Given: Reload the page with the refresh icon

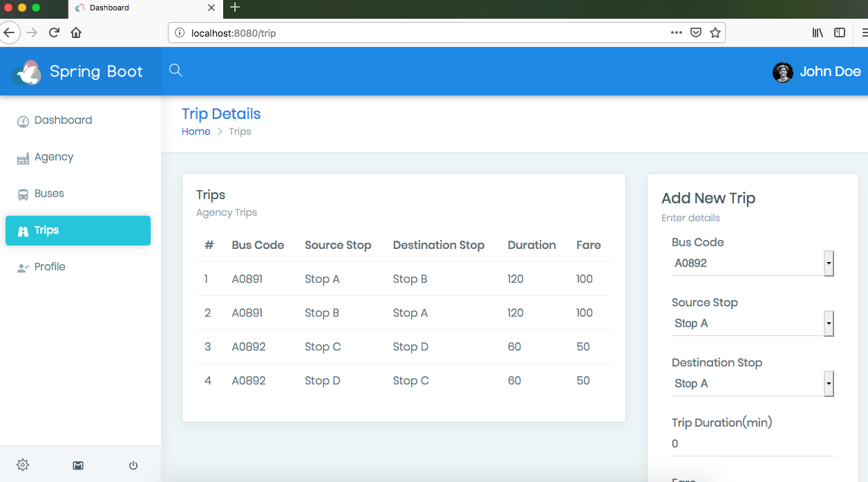Looking at the screenshot, I should tap(54, 33).
